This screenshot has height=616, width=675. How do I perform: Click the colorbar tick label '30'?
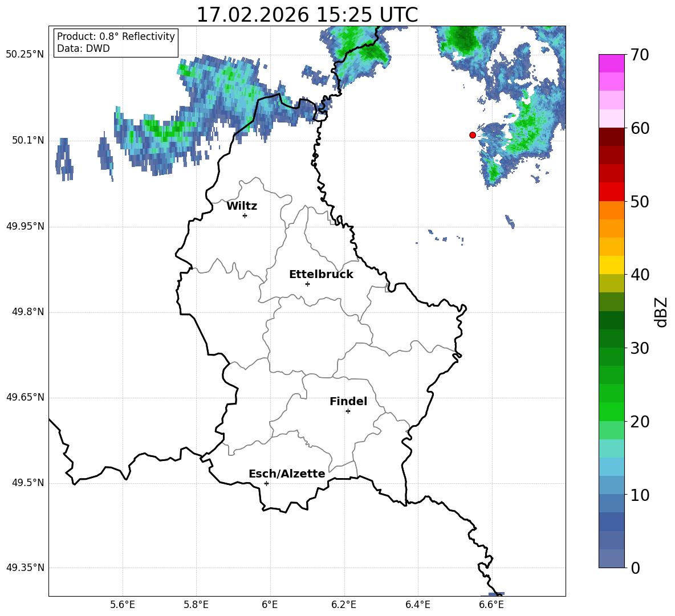640,348
